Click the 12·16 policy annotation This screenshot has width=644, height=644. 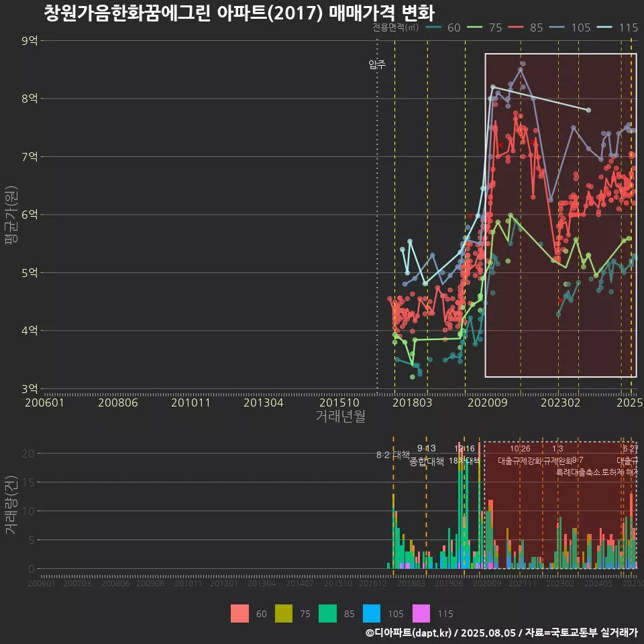[464, 449]
